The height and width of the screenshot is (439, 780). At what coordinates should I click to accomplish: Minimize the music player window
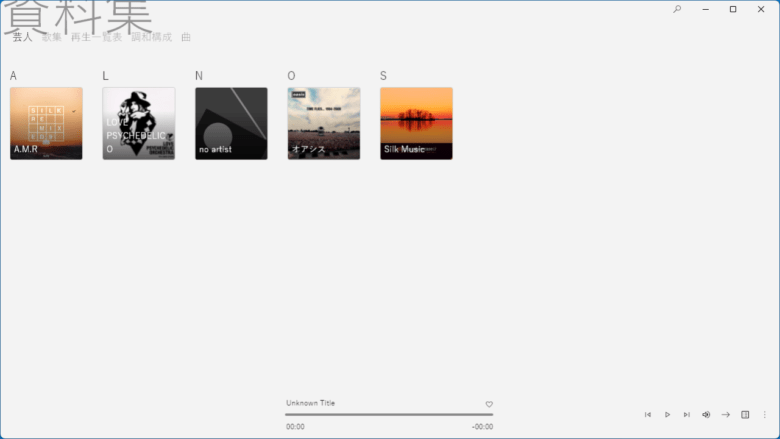click(705, 9)
